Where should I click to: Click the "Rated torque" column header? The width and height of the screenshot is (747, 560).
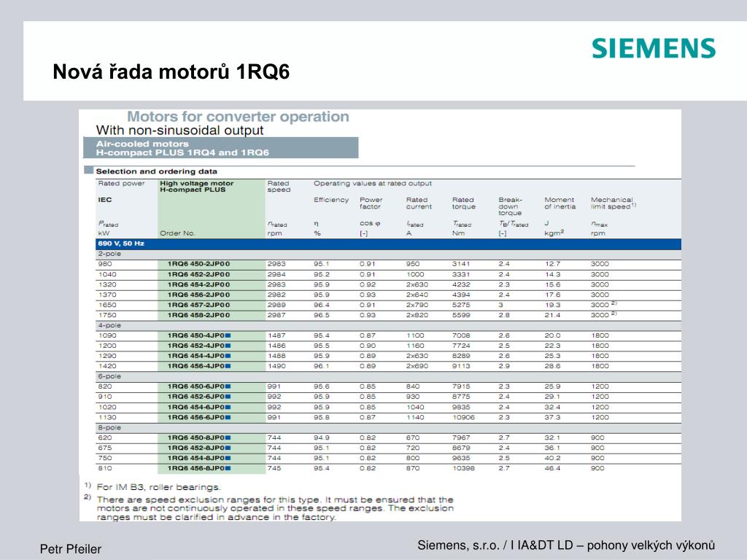tap(463, 203)
